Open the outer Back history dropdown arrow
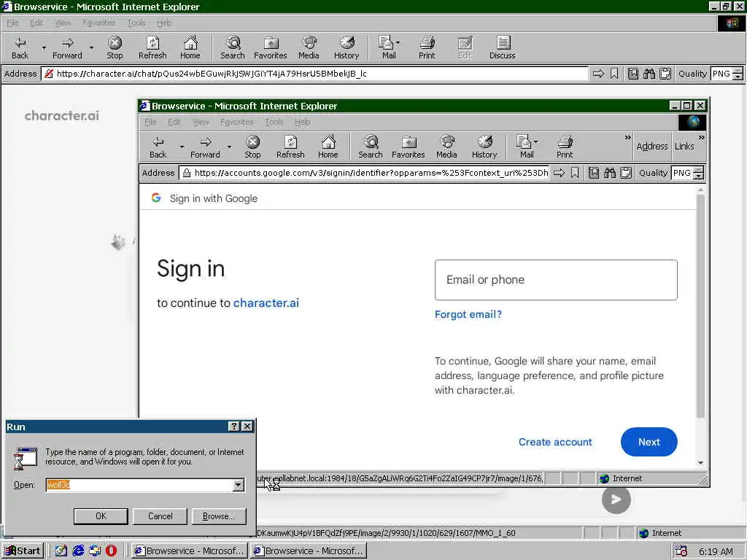The height and width of the screenshot is (560, 747). tap(44, 47)
